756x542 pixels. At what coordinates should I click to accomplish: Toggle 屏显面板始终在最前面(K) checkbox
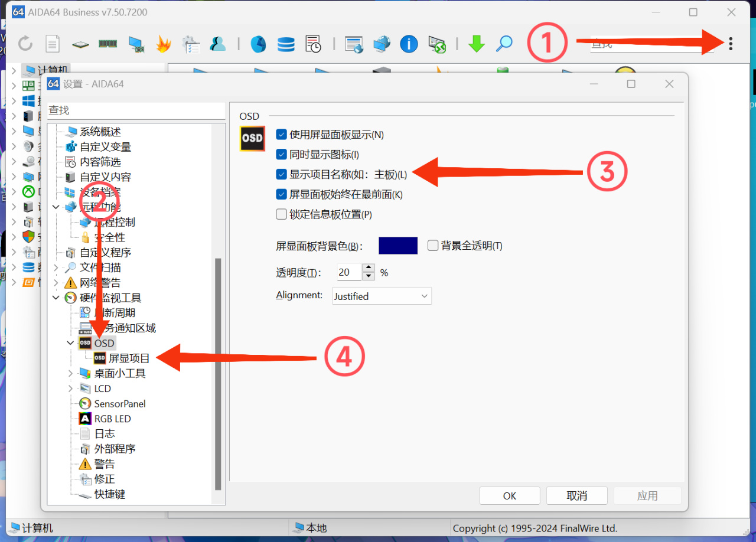click(x=281, y=194)
